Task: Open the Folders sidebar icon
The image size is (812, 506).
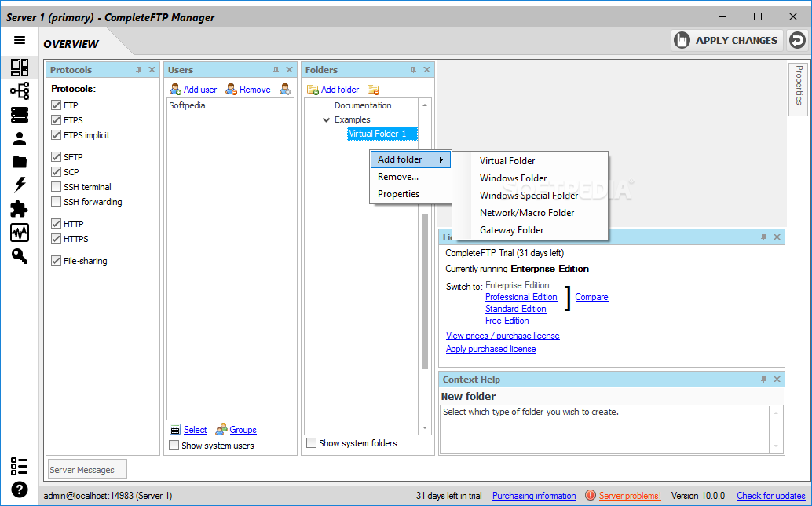Action: [x=20, y=162]
